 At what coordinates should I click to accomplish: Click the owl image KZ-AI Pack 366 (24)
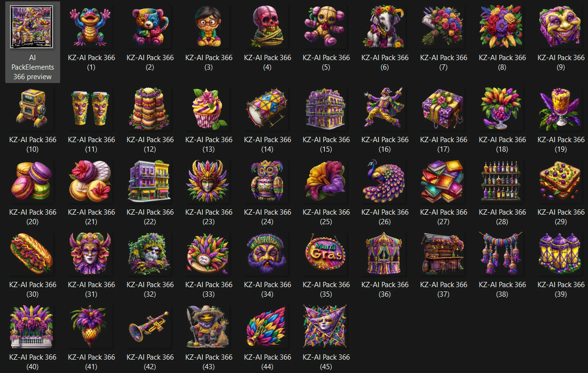click(x=267, y=181)
